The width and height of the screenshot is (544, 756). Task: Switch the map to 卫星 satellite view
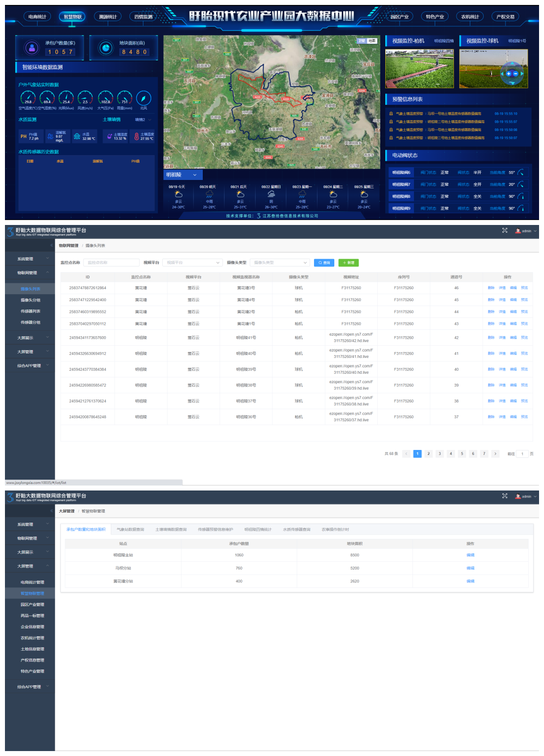tap(362, 41)
